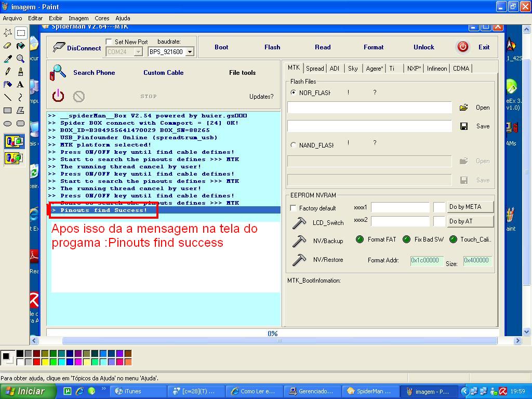The height and width of the screenshot is (399, 532).
Task: Select the Pencil tool in Paint toolbox
Action: (x=8, y=72)
